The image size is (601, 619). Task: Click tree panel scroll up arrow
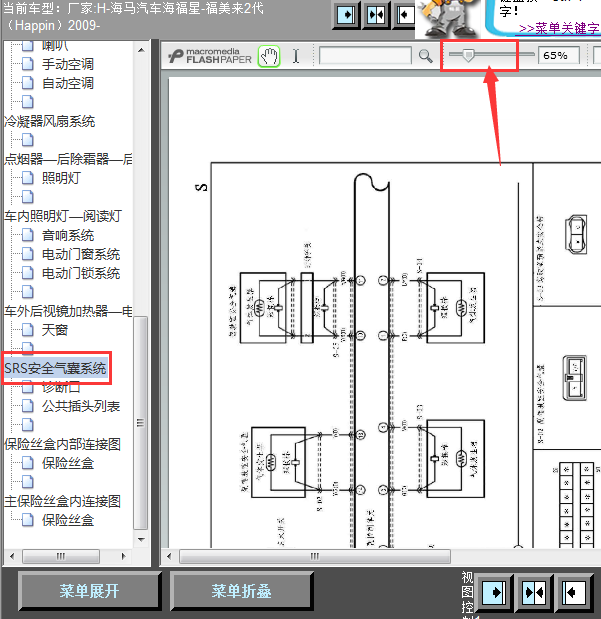click(141, 50)
